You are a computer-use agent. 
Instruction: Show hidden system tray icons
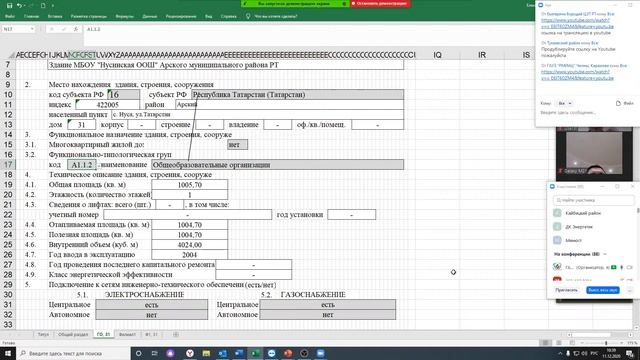pos(560,353)
